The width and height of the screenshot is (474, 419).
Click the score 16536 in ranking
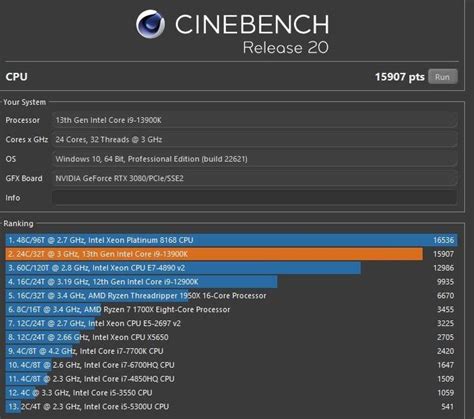coord(444,240)
